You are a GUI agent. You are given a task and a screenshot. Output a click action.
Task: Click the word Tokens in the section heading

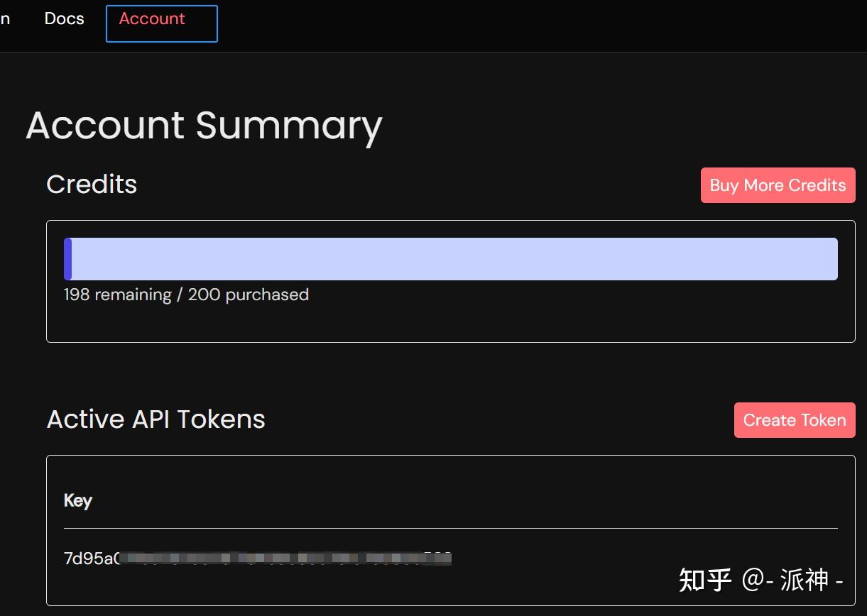tap(221, 419)
